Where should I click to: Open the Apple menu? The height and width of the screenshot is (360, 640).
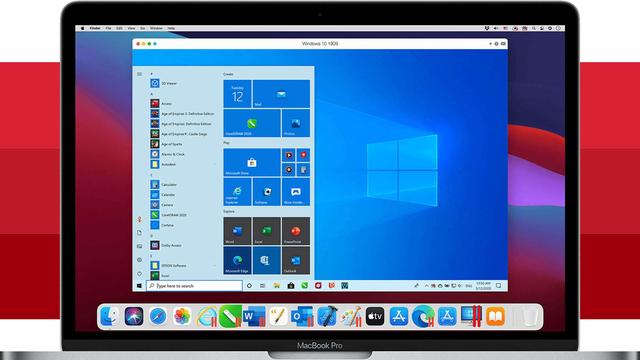click(82, 28)
